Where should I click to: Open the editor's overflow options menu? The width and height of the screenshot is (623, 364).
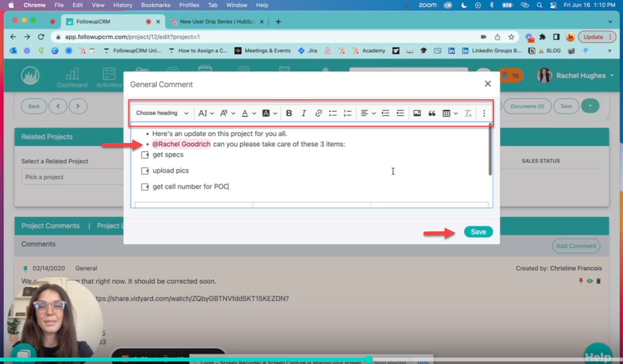[484, 113]
